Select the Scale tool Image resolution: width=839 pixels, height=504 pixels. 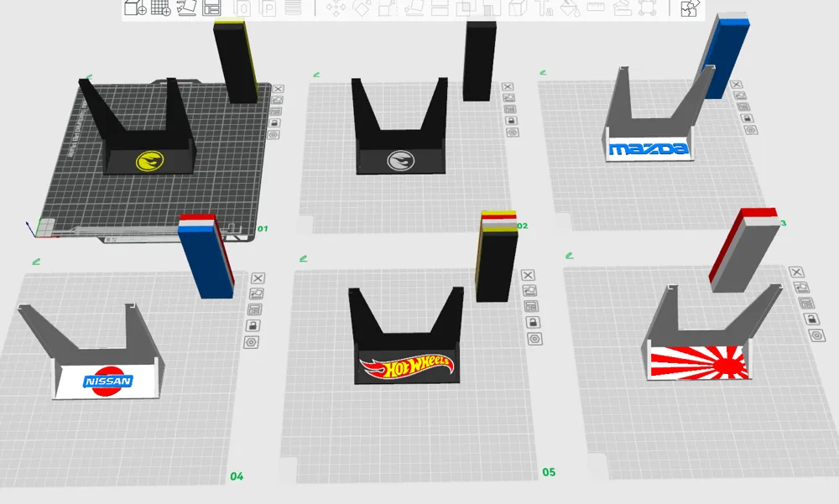click(388, 8)
